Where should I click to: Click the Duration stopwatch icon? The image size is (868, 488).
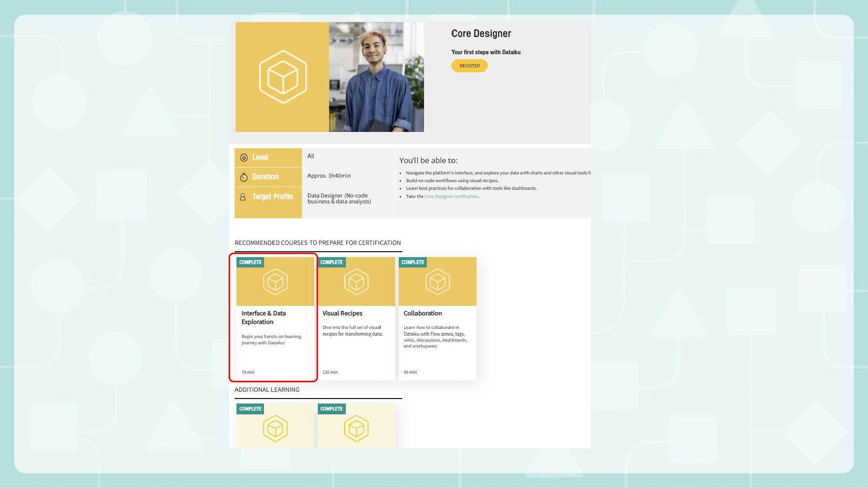[244, 177]
